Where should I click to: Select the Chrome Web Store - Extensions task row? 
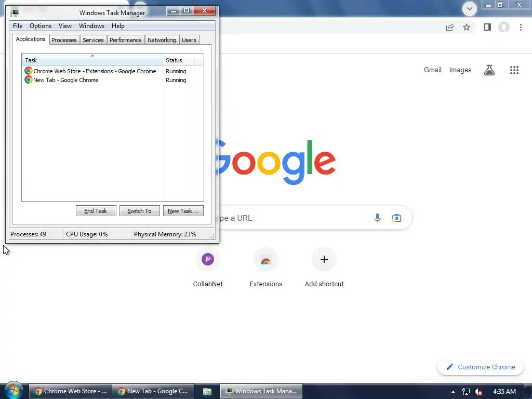[x=113, y=71]
